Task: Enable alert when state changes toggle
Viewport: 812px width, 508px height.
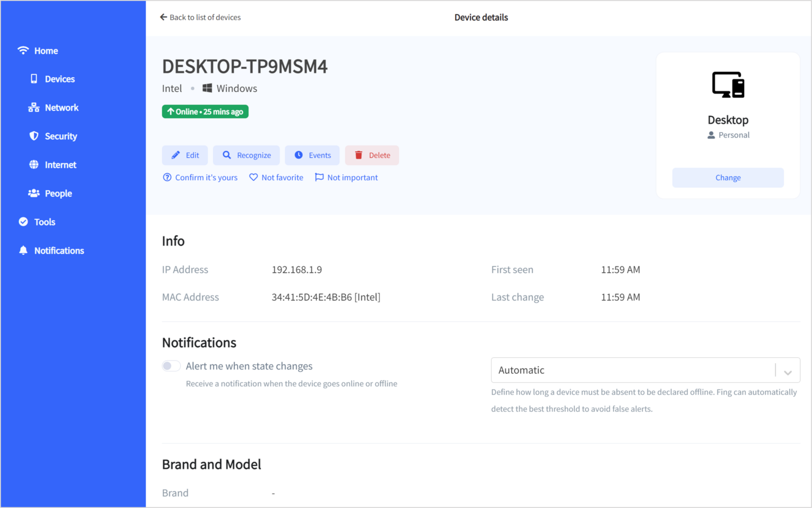Action: (x=171, y=366)
